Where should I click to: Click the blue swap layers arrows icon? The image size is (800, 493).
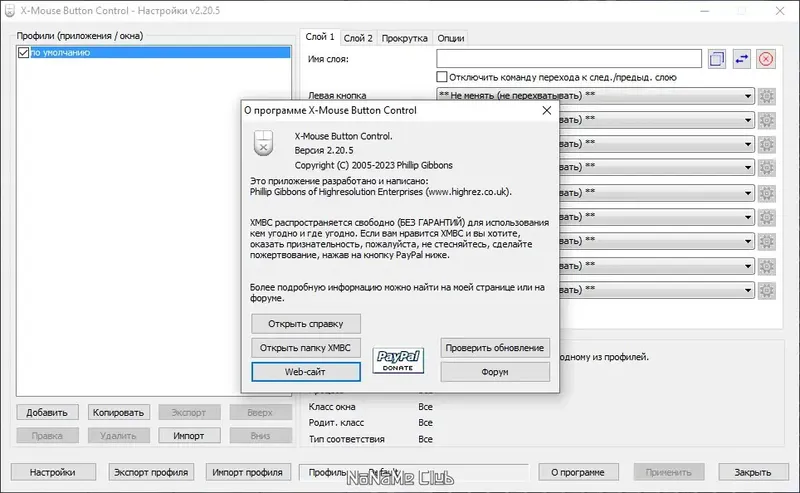click(741, 59)
